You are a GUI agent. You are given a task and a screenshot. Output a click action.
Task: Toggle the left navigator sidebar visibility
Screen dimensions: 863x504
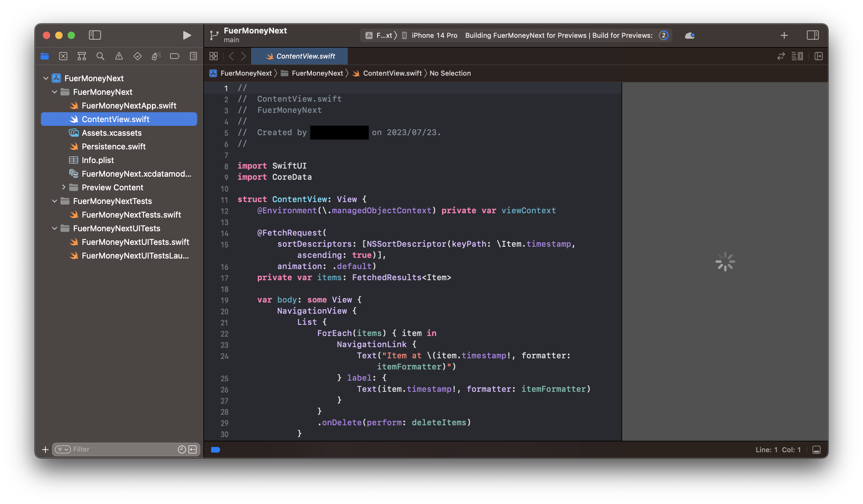(x=95, y=35)
